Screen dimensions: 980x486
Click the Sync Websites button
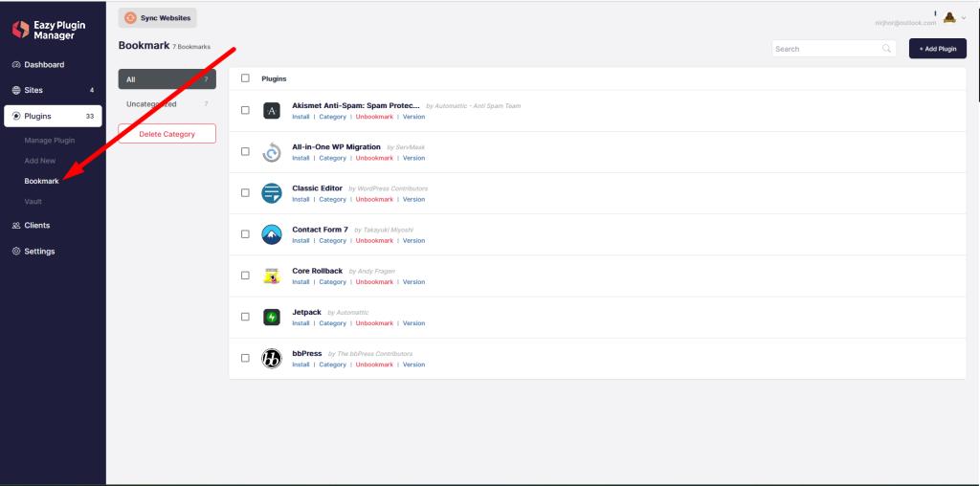pyautogui.click(x=158, y=18)
